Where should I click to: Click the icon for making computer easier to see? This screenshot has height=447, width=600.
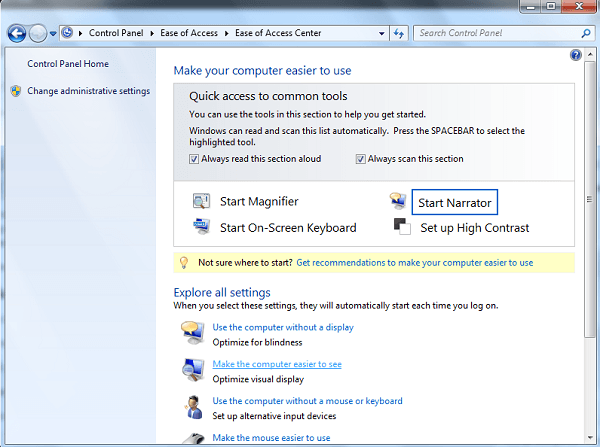(193, 370)
